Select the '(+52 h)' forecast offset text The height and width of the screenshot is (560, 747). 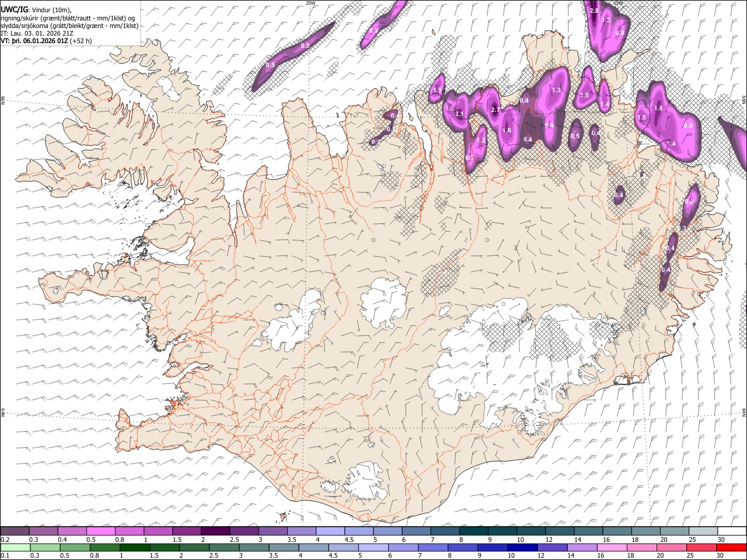point(81,41)
